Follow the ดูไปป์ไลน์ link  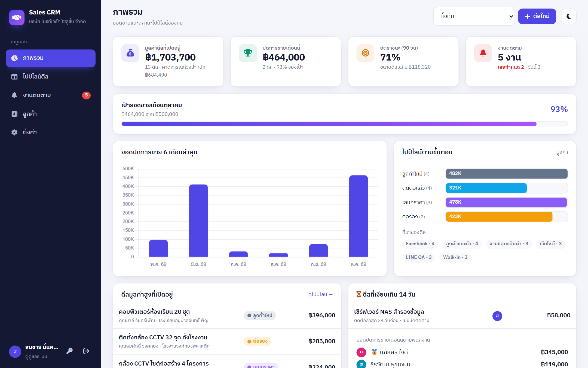point(320,294)
